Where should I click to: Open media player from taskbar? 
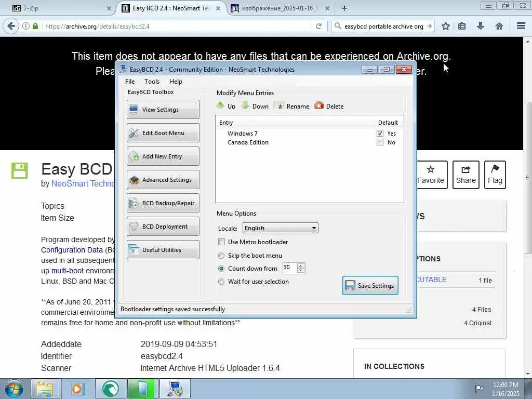77,389
